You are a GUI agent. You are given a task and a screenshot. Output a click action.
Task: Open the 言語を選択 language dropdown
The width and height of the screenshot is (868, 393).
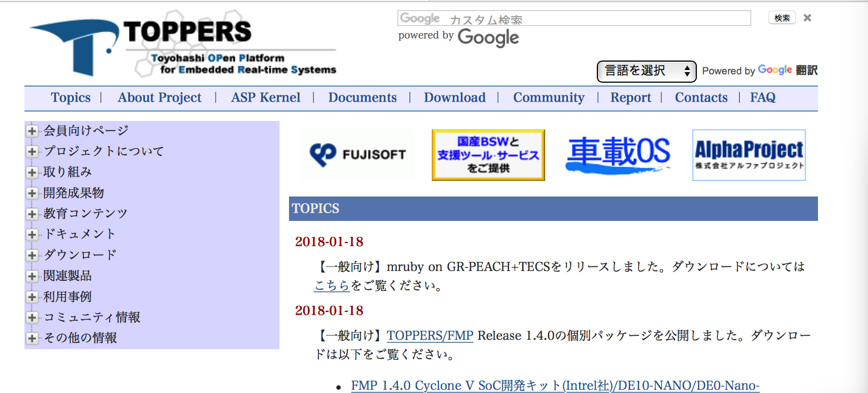point(646,71)
